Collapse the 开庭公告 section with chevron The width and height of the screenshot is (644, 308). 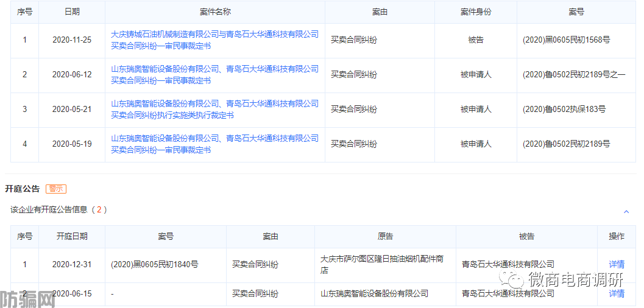click(626, 212)
